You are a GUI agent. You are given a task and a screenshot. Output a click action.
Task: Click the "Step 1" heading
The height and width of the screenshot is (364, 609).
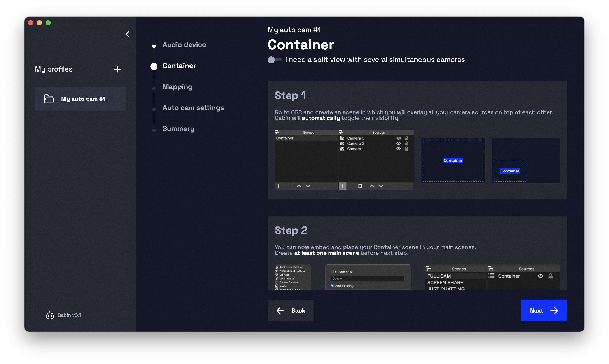290,95
